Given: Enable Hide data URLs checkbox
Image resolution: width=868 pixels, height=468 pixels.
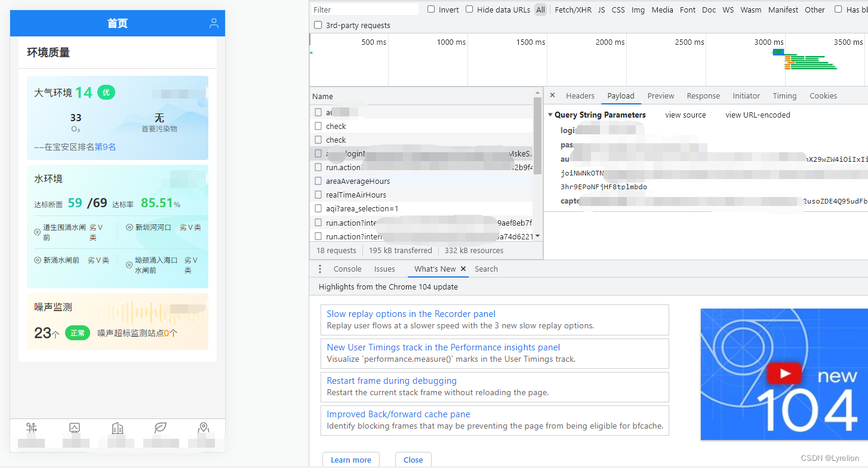Looking at the screenshot, I should pyautogui.click(x=469, y=10).
